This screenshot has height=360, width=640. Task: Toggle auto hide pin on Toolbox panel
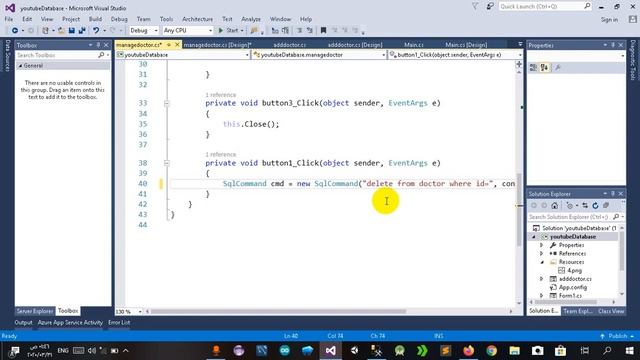(x=98, y=45)
